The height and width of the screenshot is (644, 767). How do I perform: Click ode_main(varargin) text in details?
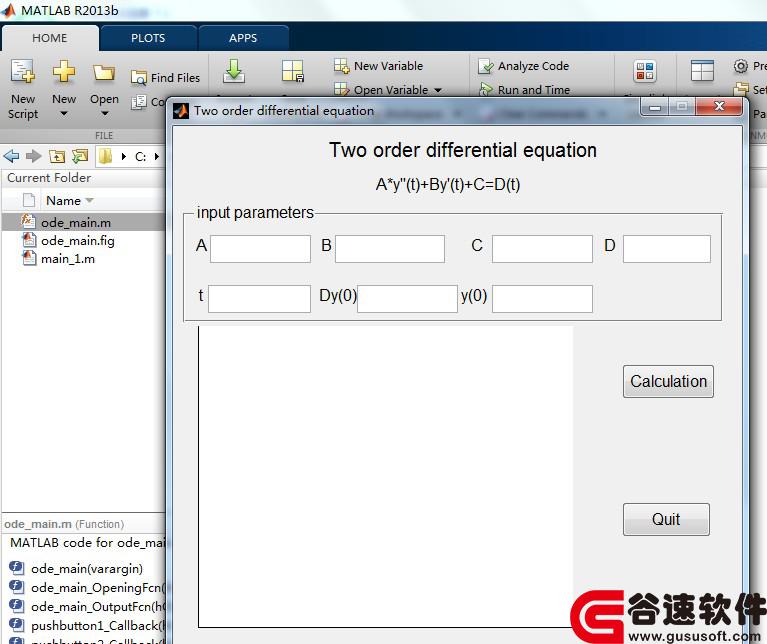click(x=87, y=569)
